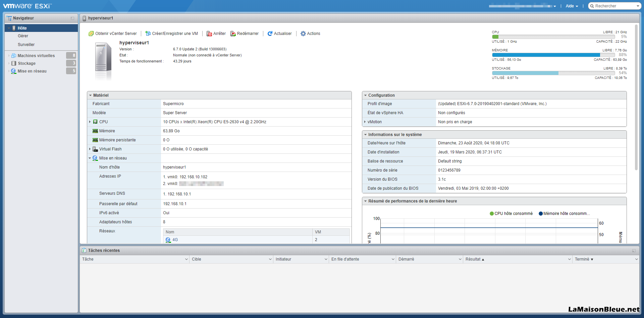Open the Initiateur column dropdown

(326, 259)
